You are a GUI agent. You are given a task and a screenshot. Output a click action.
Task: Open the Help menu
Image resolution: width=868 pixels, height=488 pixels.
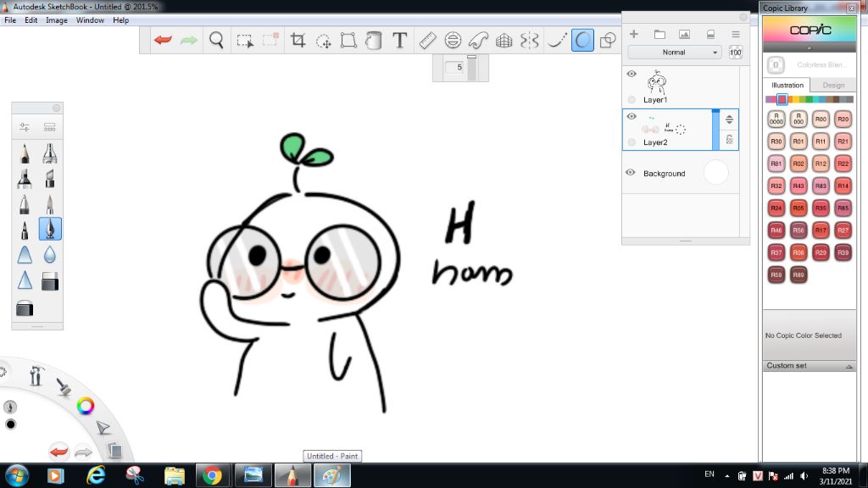(x=120, y=20)
